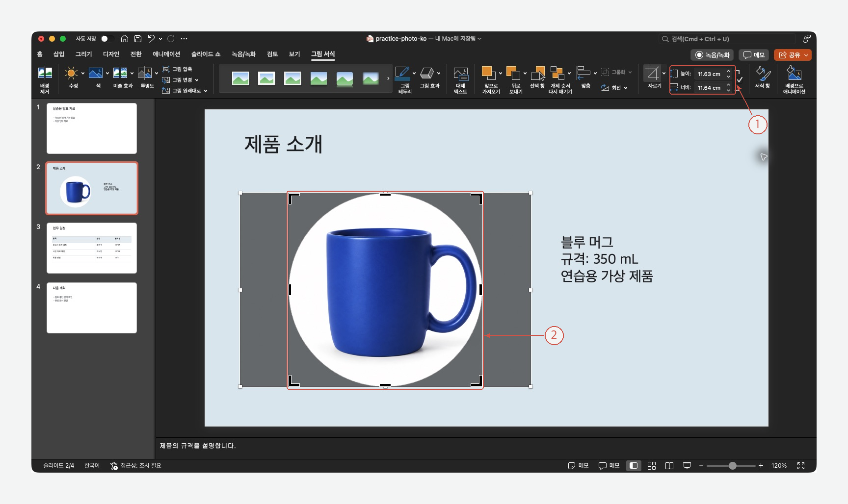The width and height of the screenshot is (848, 504).
Task: Switch to reading view icon
Action: [669, 466]
